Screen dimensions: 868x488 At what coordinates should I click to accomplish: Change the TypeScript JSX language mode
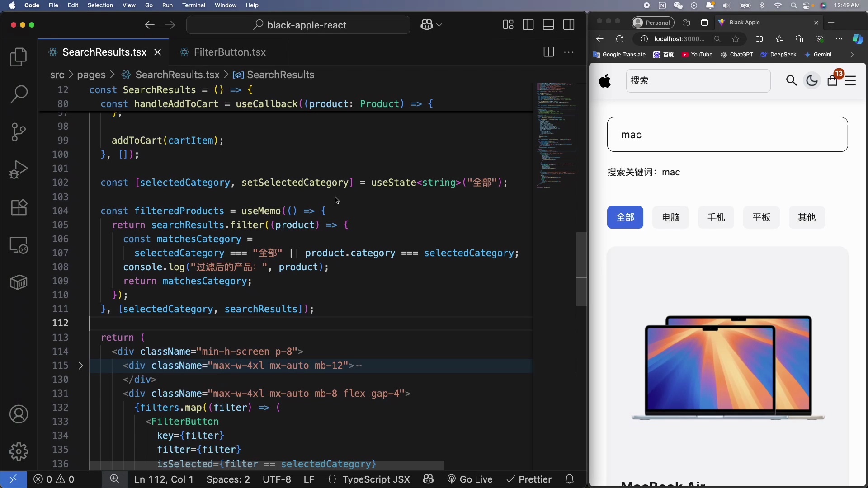click(376, 479)
